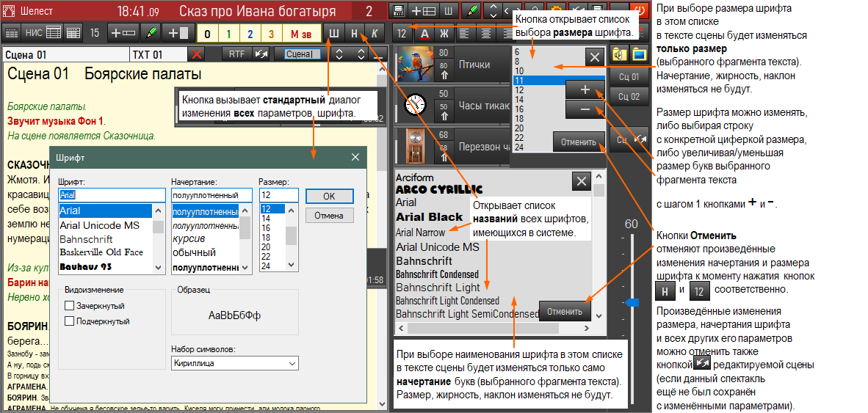Choose Arial Black in the font names list
This screenshot has height=413, width=868.
429,216
